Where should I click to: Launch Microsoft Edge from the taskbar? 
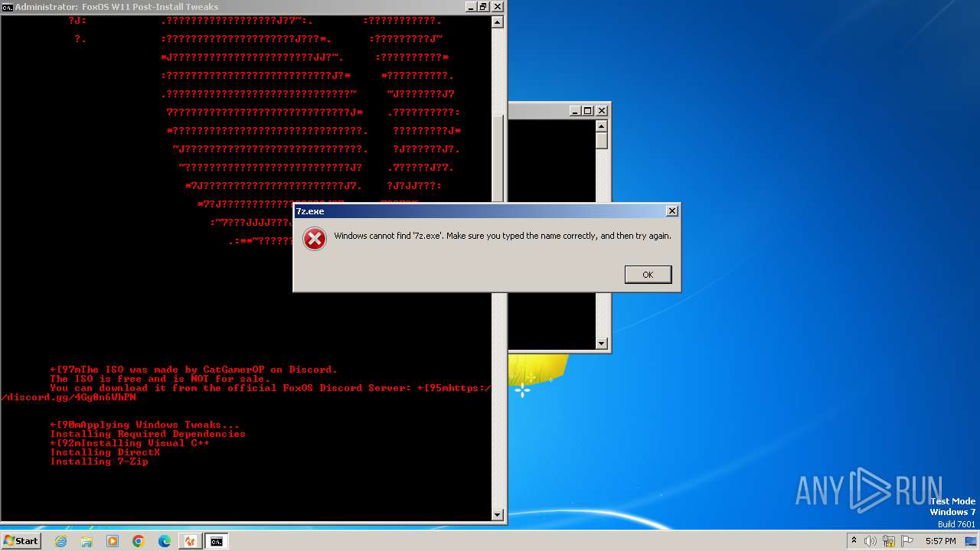click(165, 541)
